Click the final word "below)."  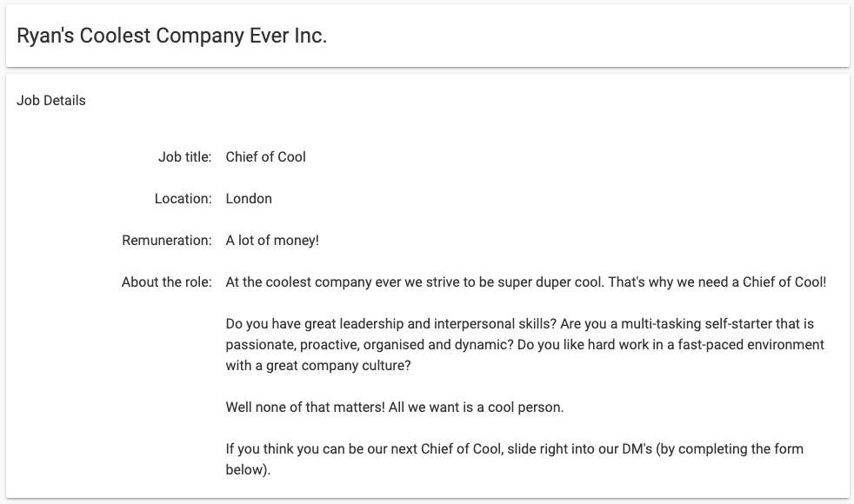point(248,470)
